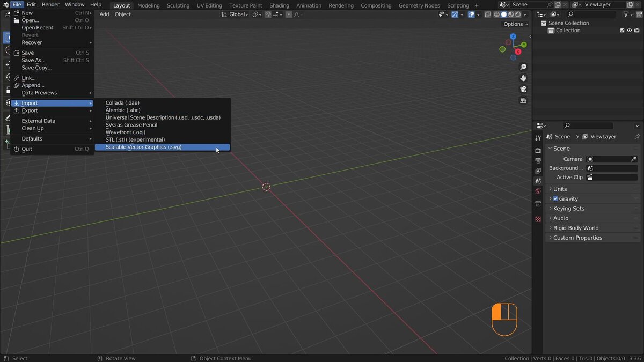Viewport: 644px width, 362px height.
Task: Select wireframe viewport shading mode
Action: (x=496, y=14)
